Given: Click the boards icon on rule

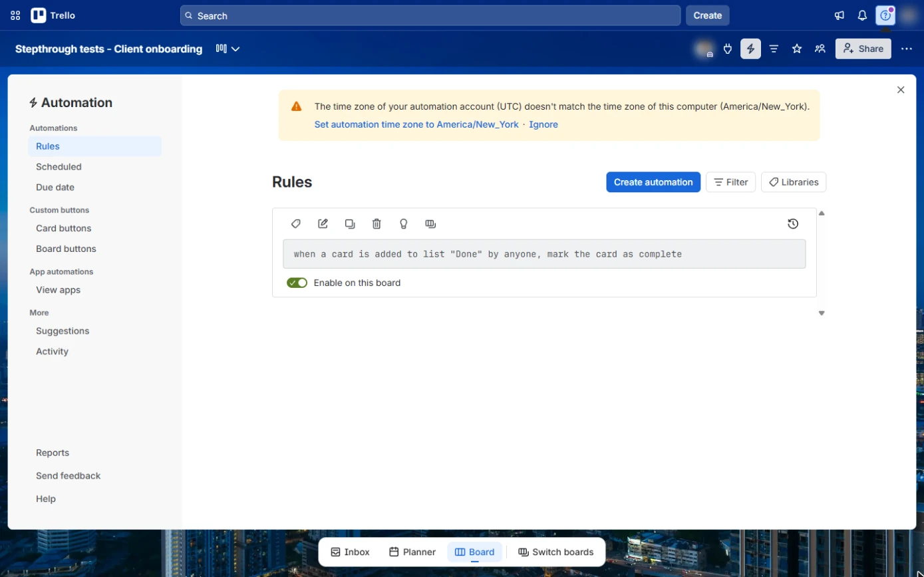Looking at the screenshot, I should 430,224.
